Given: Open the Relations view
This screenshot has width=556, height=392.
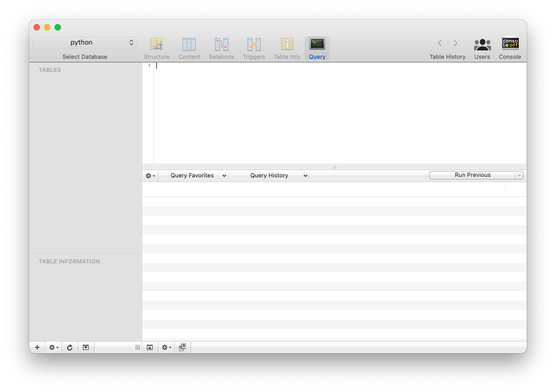Looking at the screenshot, I should (x=221, y=48).
